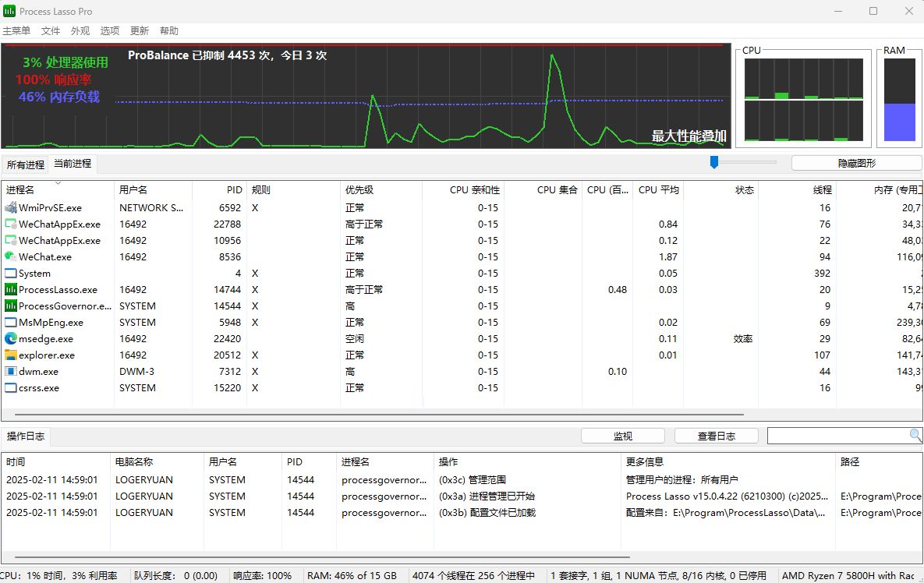
Task: Click the 46% 内存负载 label
Action: click(59, 97)
